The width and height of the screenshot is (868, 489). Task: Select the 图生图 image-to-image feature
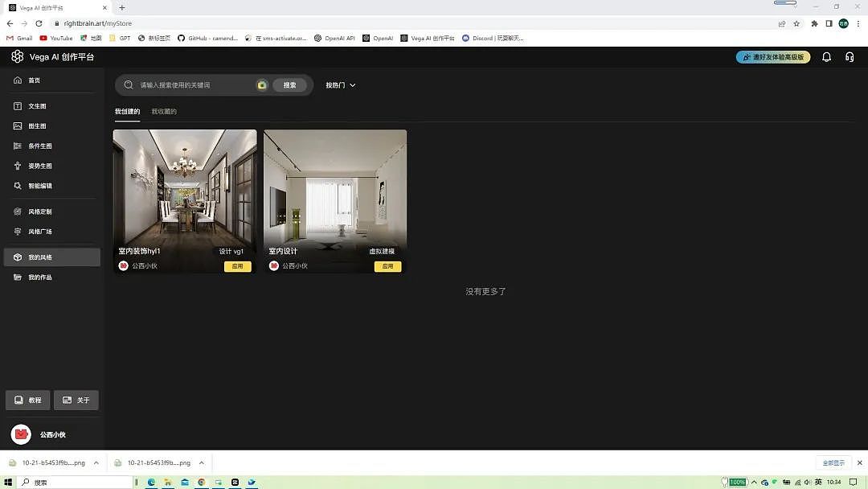click(35, 125)
